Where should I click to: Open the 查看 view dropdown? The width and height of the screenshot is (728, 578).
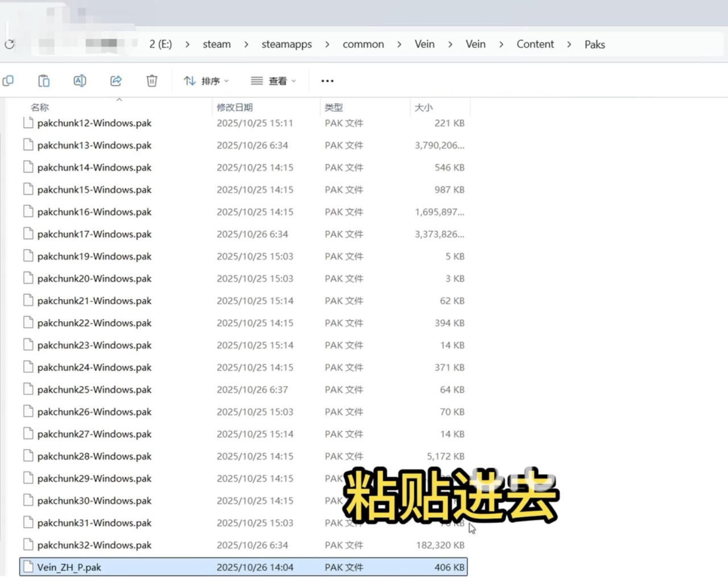[x=274, y=81]
